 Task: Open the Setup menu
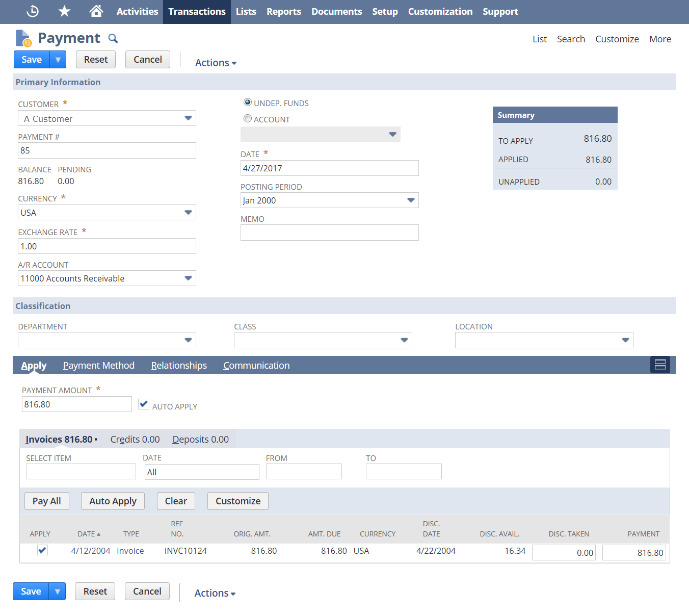click(385, 11)
